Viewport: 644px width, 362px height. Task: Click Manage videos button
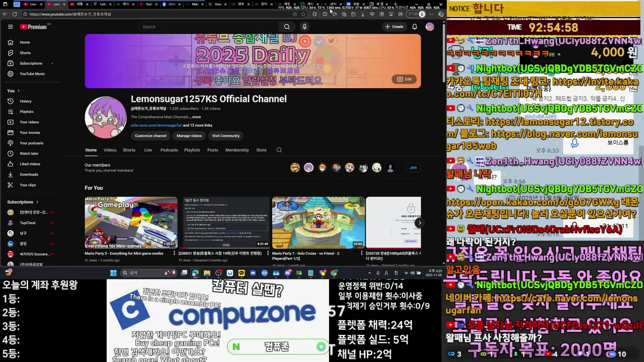click(189, 136)
